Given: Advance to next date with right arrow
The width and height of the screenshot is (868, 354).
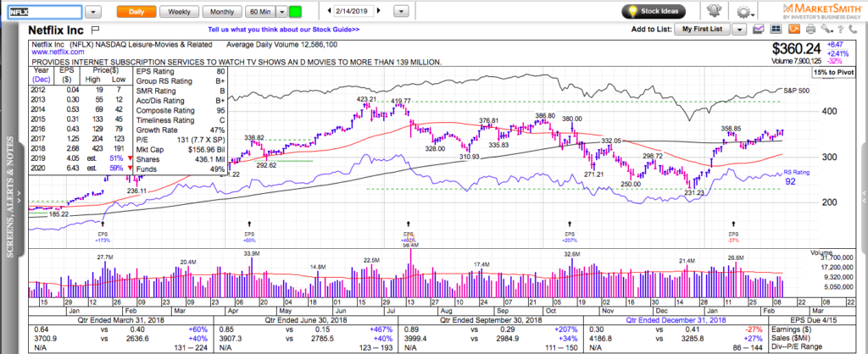Looking at the screenshot, I should (x=379, y=11).
